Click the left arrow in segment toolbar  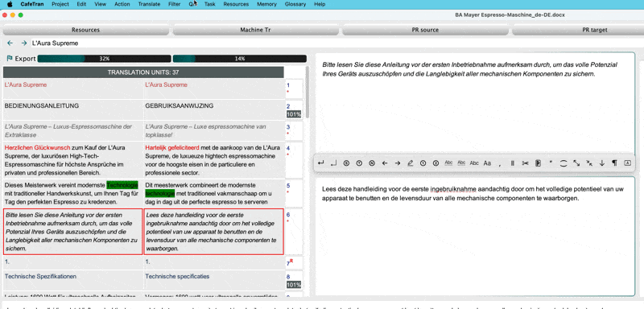tap(385, 163)
